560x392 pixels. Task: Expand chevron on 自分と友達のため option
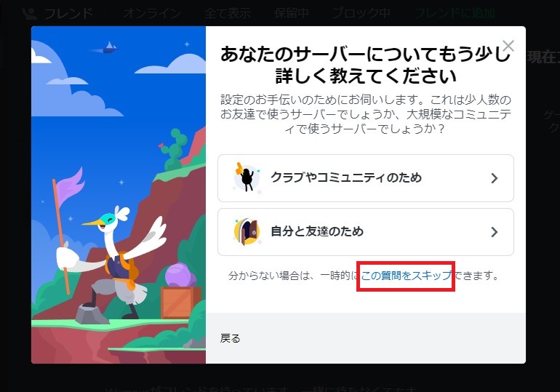[495, 232]
